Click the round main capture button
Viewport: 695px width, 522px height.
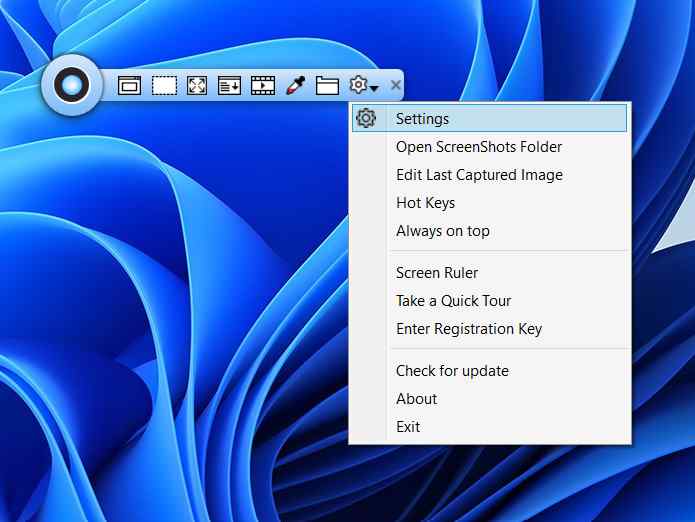pyautogui.click(x=71, y=85)
